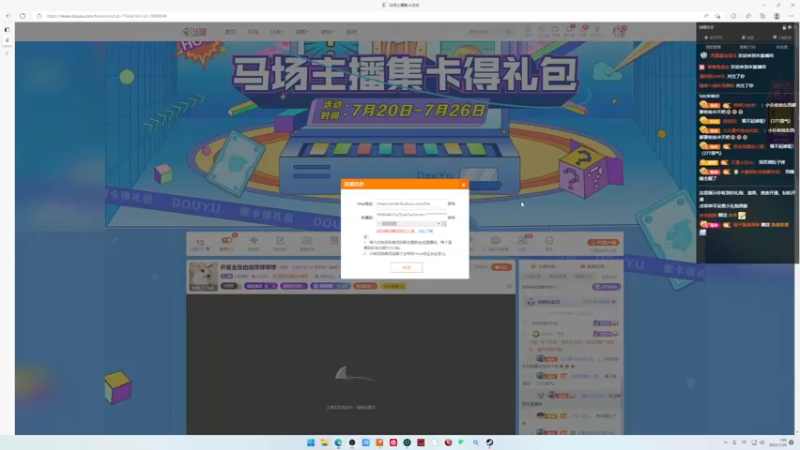The width and height of the screenshot is (800, 450).
Task: Click the circle more icon in streamer toolbar
Action: [549, 242]
